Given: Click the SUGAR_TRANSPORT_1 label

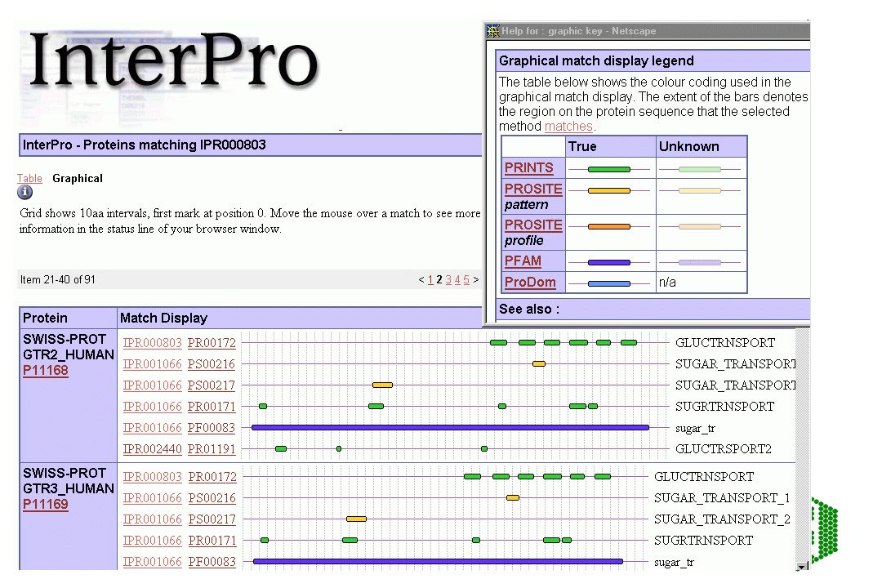Looking at the screenshot, I should 722,498.
